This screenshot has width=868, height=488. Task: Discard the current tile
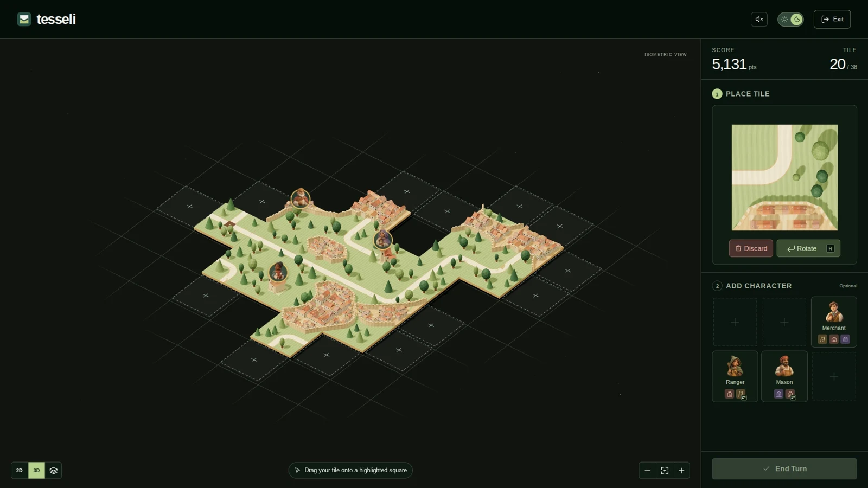pyautogui.click(x=751, y=248)
